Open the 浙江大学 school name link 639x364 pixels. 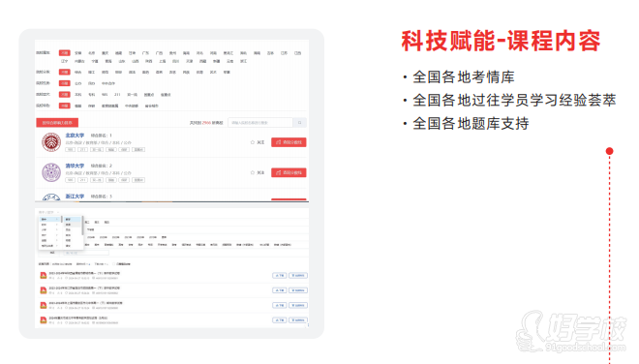coord(75,197)
